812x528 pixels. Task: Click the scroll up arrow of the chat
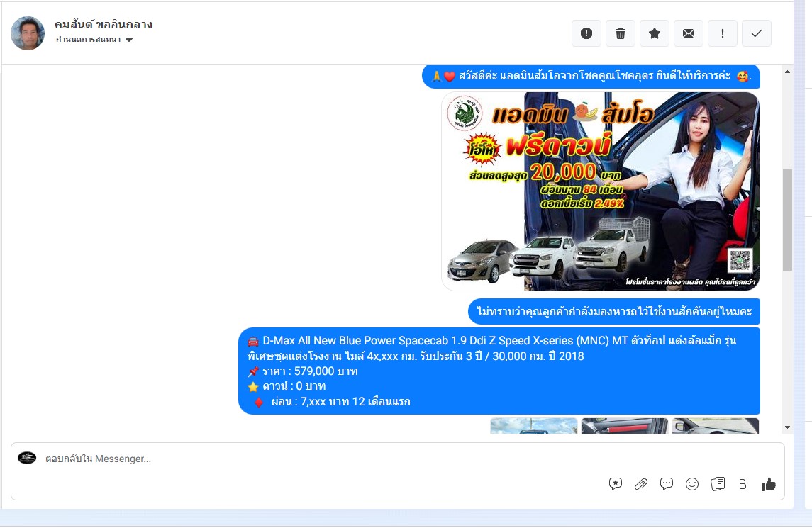tap(787, 72)
